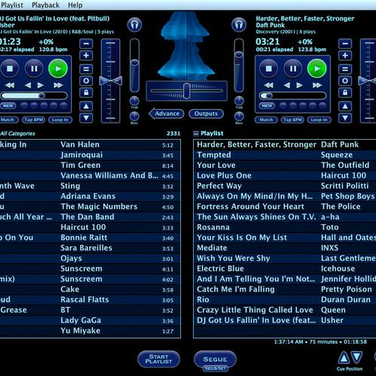Fast forward the left deck track
The image size is (376, 376).
tap(58, 85)
